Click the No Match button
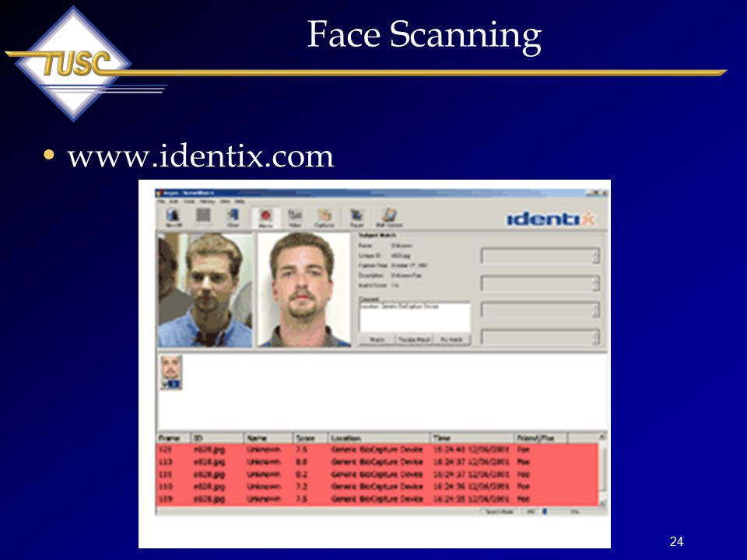Screen dimensions: 747x560 coord(451,340)
